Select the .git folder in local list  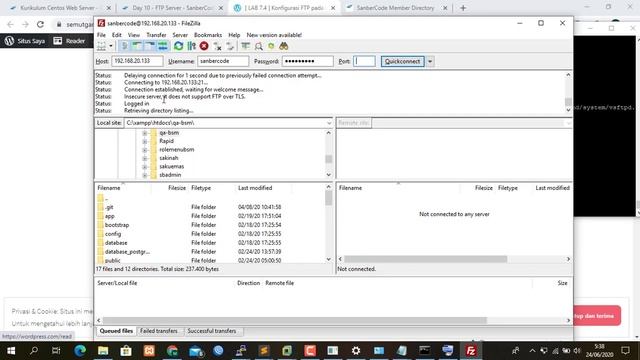(x=109, y=207)
